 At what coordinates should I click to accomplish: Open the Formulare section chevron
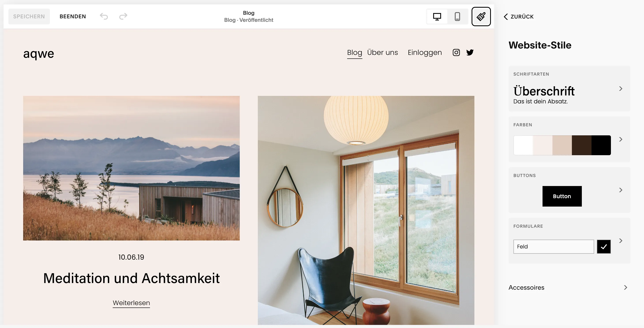pos(621,240)
